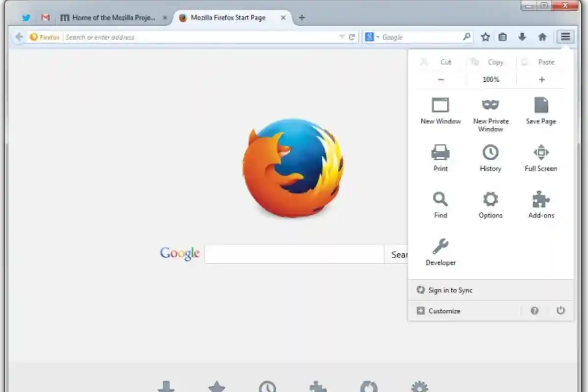Viewport: 588px width, 392px height.
Task: Enter Full Screen from menu panel
Action: point(541,158)
